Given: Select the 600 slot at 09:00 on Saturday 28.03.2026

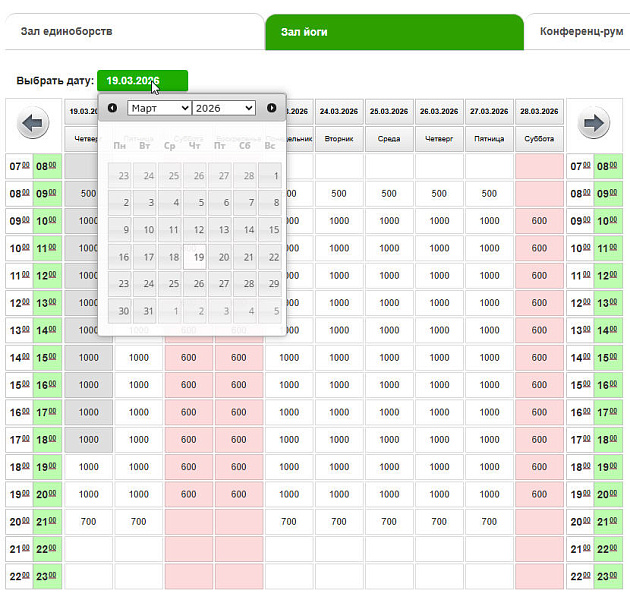Looking at the screenshot, I should click(539, 221).
